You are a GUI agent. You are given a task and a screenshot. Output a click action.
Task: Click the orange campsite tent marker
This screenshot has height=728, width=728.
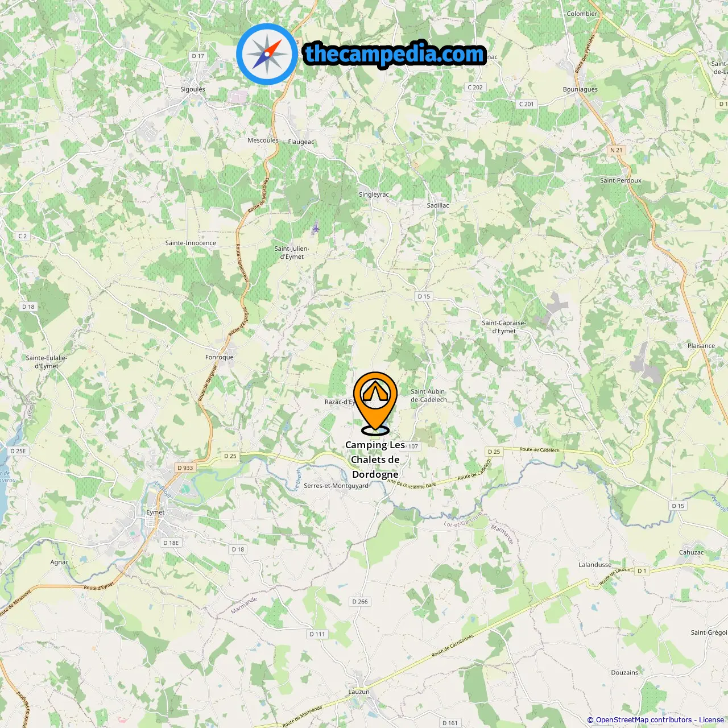point(375,403)
